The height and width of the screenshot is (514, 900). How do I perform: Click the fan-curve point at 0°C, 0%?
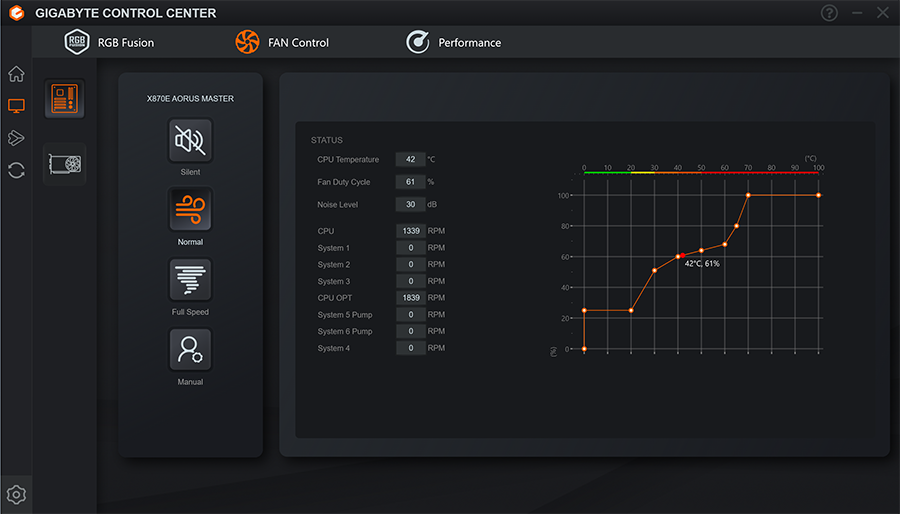point(584,349)
